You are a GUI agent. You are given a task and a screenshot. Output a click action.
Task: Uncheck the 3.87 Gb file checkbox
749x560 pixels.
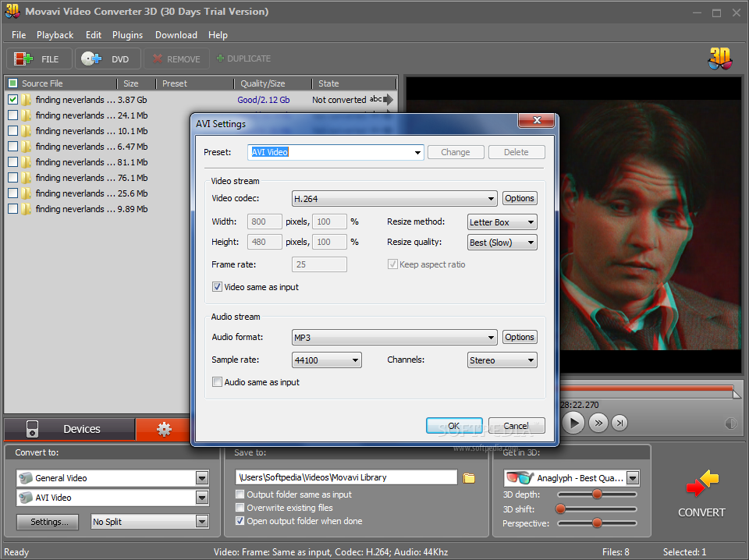coord(13,100)
